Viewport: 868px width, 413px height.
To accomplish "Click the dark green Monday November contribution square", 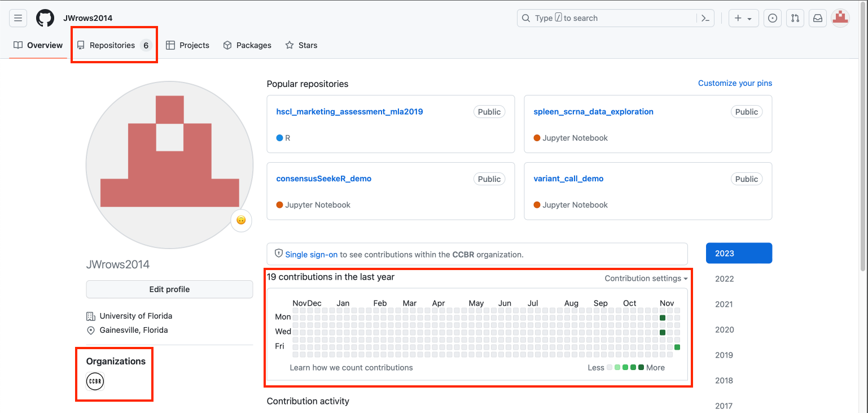I will click(663, 318).
